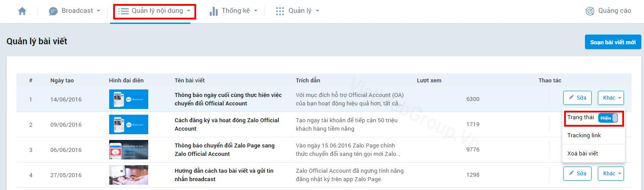This screenshot has height=190, width=644.
Task: Click the Quản lý grid icon
Action: coord(280,11)
